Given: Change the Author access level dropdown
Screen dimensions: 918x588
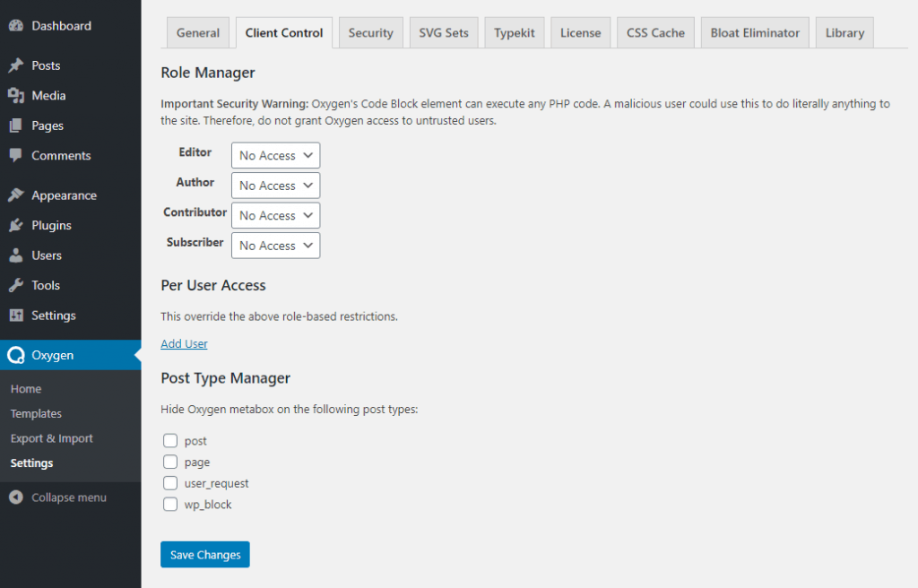Looking at the screenshot, I should 275,185.
